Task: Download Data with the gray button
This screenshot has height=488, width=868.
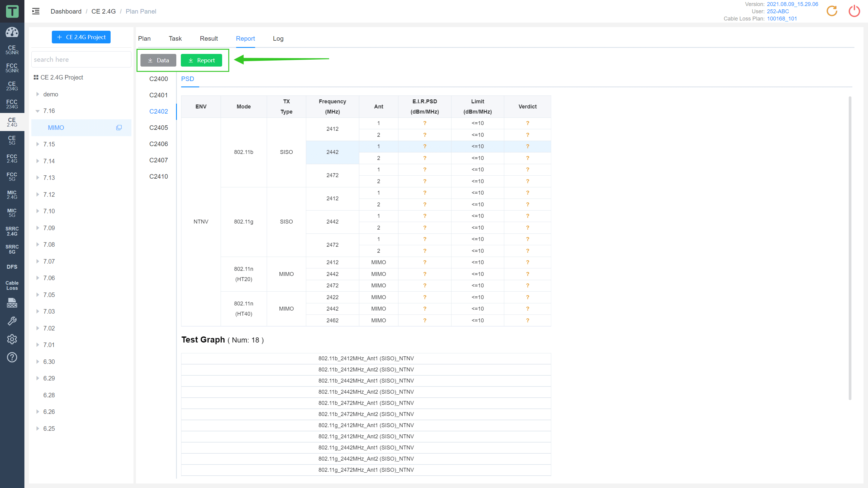Action: [158, 60]
